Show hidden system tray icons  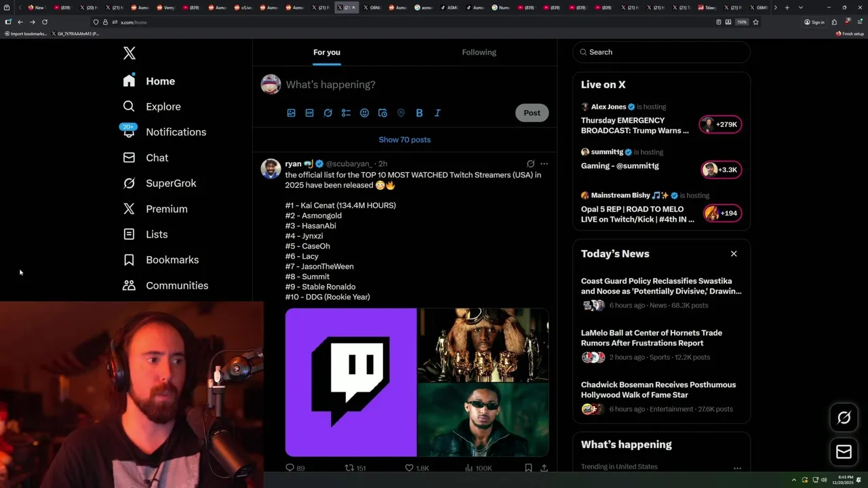pos(794,480)
